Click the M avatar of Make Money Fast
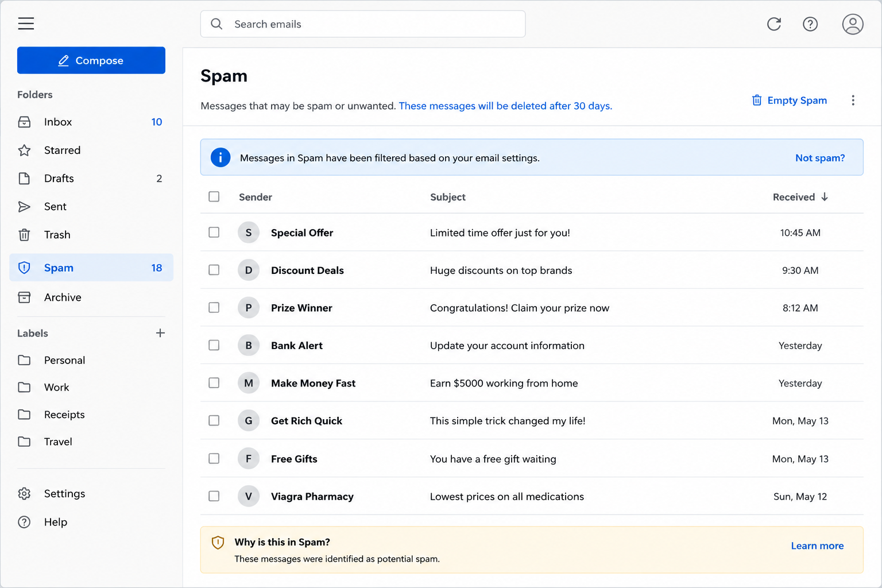The height and width of the screenshot is (588, 882). [249, 383]
